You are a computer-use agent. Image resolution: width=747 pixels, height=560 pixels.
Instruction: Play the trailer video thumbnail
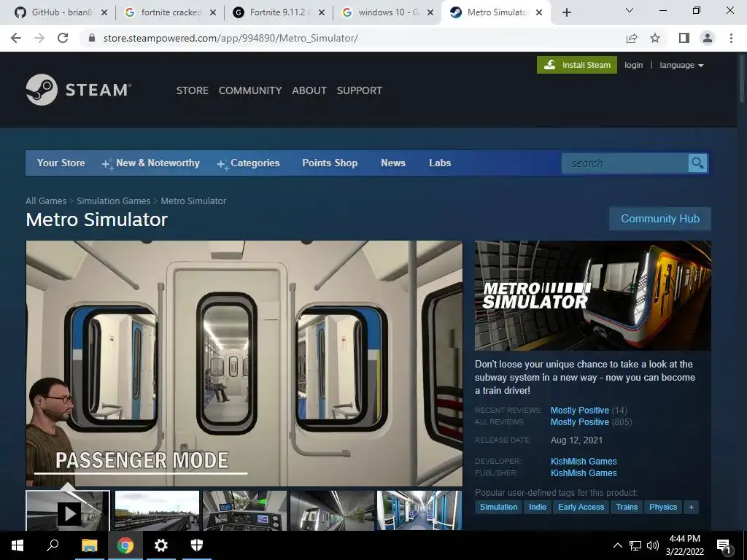pos(68,510)
